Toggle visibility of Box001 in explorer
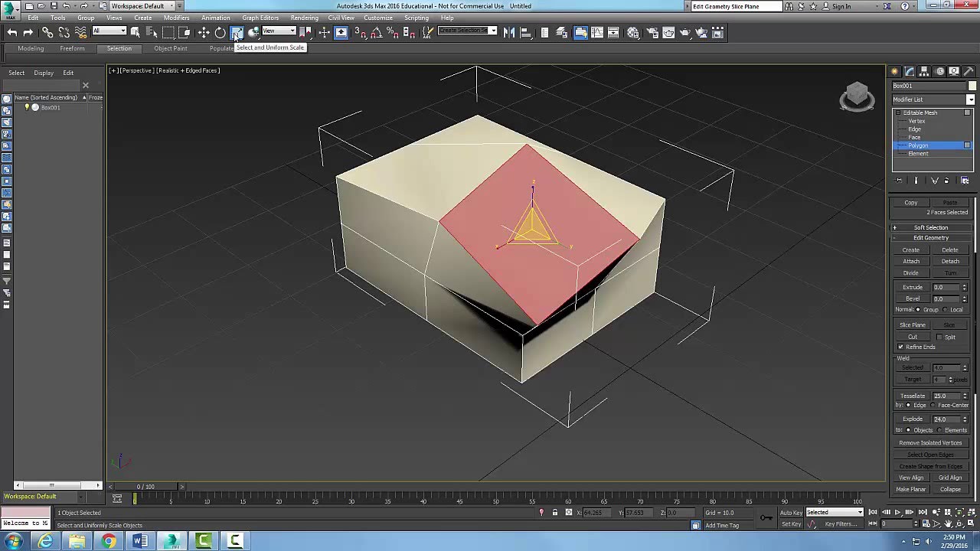Image resolution: width=980 pixels, height=551 pixels. point(27,107)
